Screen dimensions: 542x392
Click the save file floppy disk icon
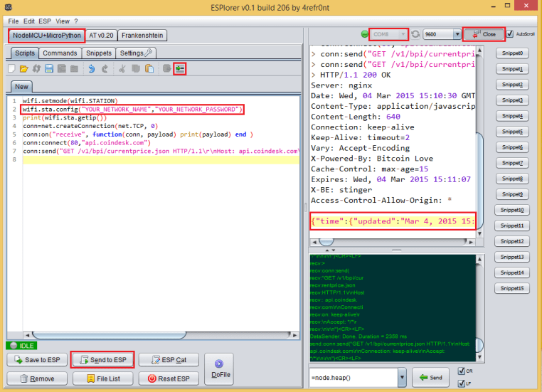(x=49, y=69)
